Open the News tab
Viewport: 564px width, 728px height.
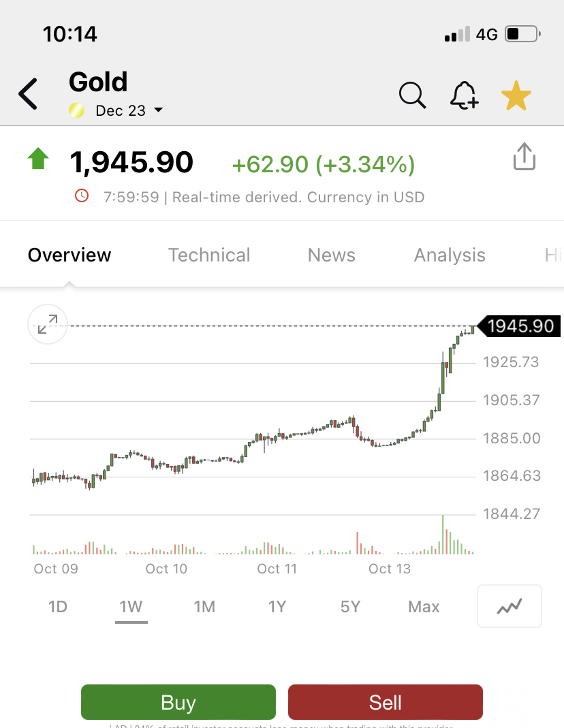(332, 255)
